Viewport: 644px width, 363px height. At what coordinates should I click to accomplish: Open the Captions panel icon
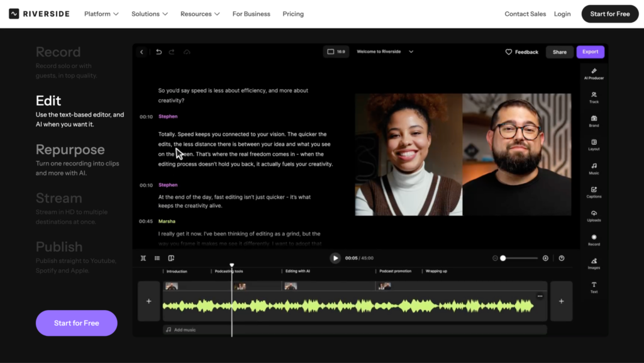(594, 192)
